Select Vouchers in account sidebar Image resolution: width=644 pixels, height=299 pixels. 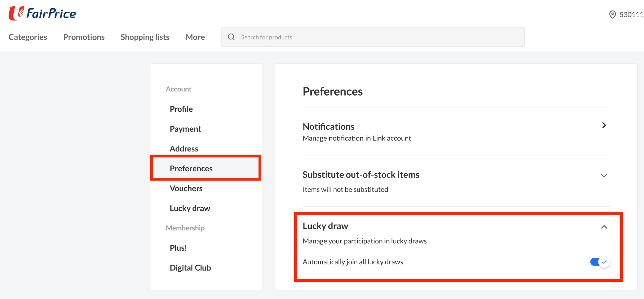coord(186,189)
